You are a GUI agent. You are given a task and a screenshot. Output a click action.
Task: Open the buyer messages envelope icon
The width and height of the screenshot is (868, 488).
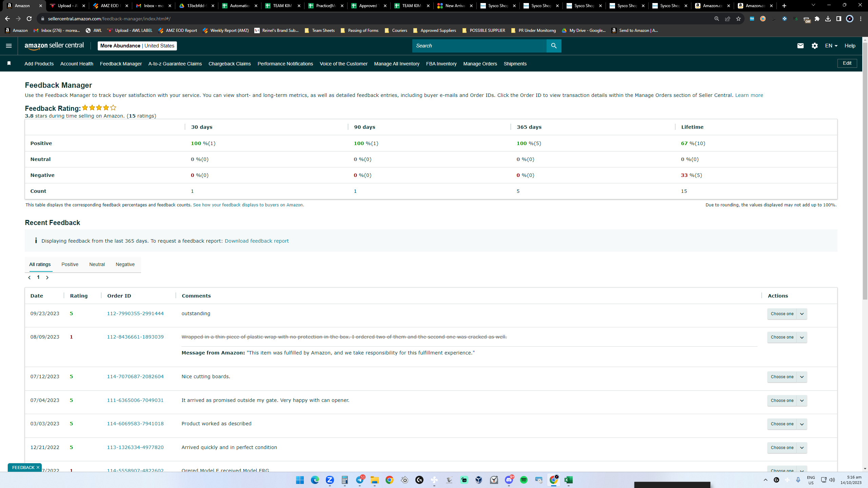tap(800, 46)
